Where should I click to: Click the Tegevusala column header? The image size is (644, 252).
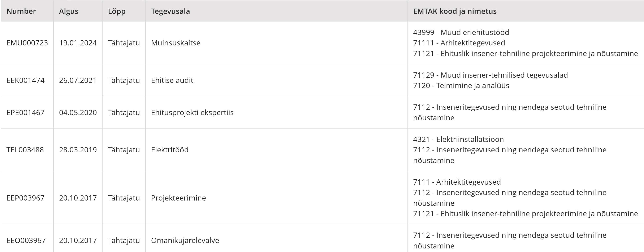170,11
